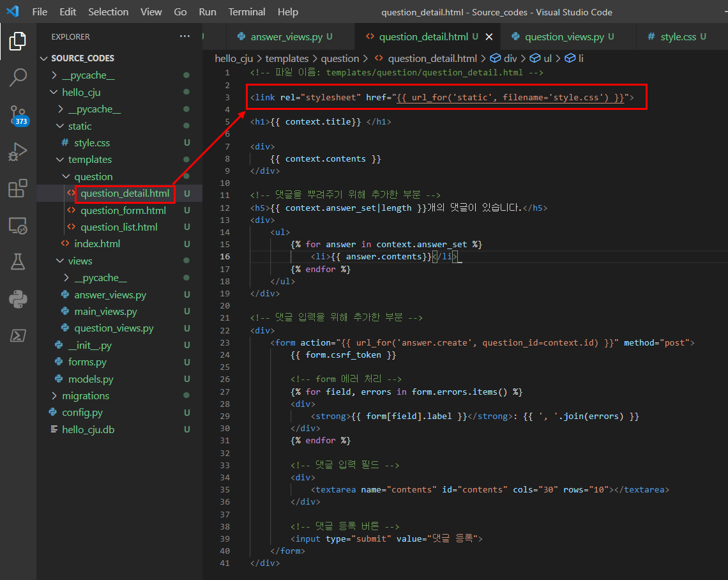Click the li breadcrumb symbol
The width and height of the screenshot is (728, 580).
[574, 59]
